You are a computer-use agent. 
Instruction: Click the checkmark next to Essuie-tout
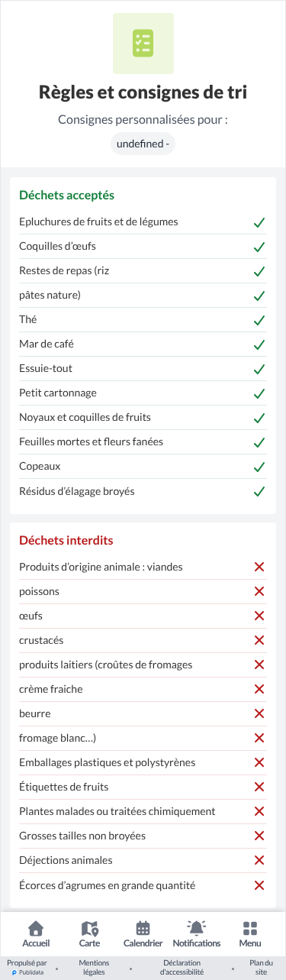(259, 369)
